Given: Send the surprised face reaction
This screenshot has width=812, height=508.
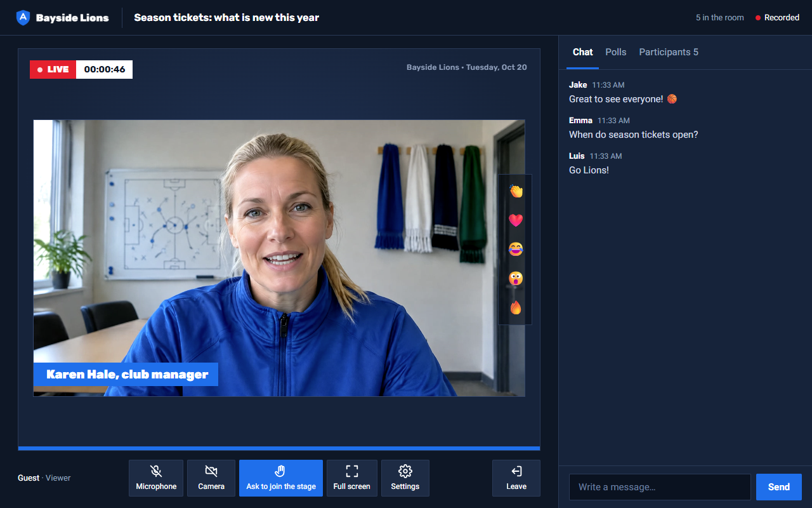Looking at the screenshot, I should coord(516,278).
